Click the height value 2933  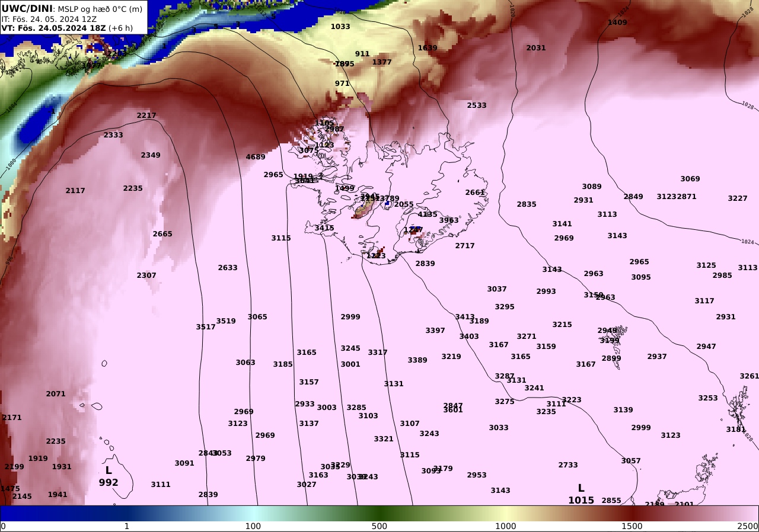(x=305, y=404)
